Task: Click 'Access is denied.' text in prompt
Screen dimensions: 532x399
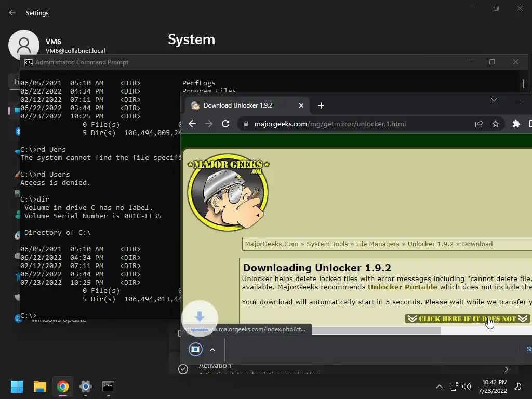Action: (x=55, y=182)
